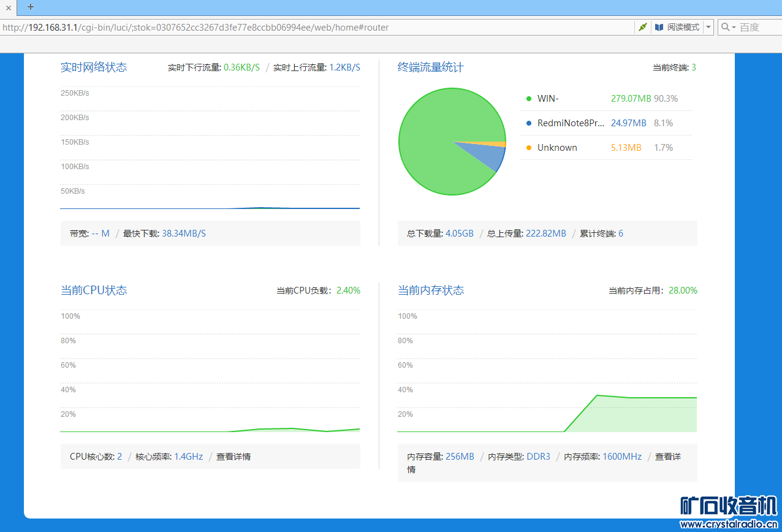Click the URL address bar
The image size is (782, 532).
click(306, 27)
